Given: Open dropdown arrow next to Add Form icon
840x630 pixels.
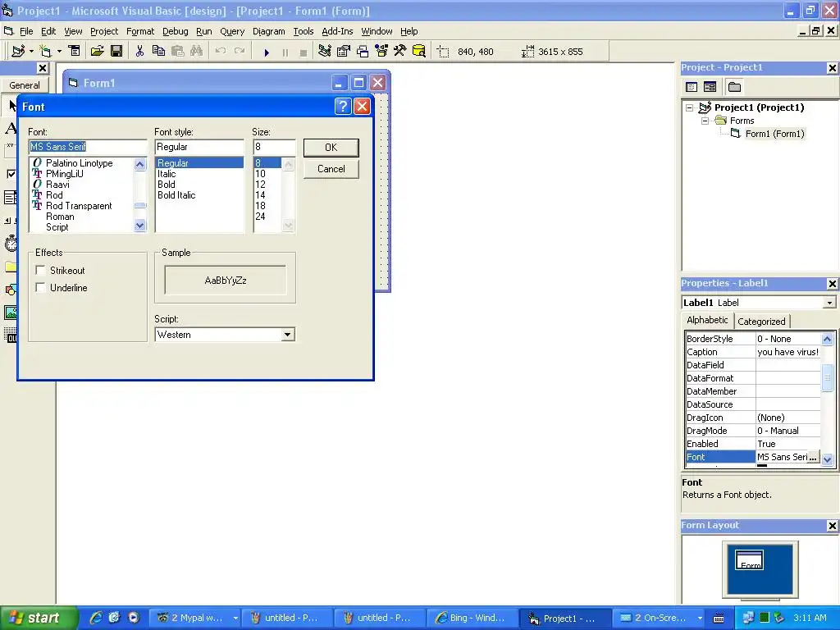Looking at the screenshot, I should pos(59,52).
